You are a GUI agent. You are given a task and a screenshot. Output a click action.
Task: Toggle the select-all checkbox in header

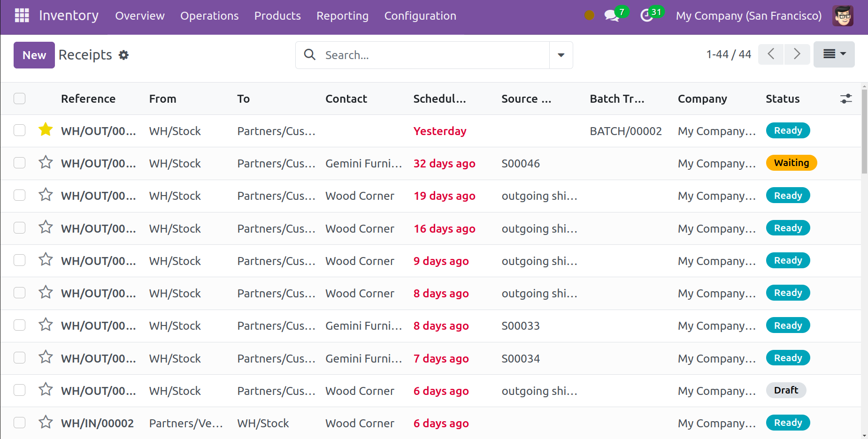click(x=20, y=98)
